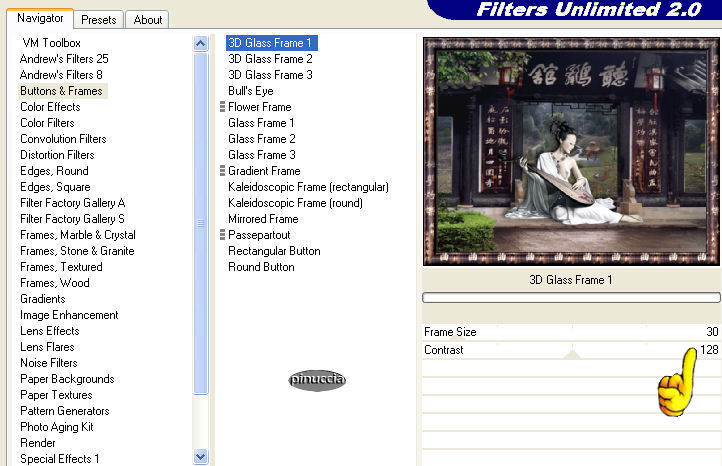Choose Kaleidoscopic Frame (round) filter
Image resolution: width=722 pixels, height=466 pixels.
tap(295, 203)
